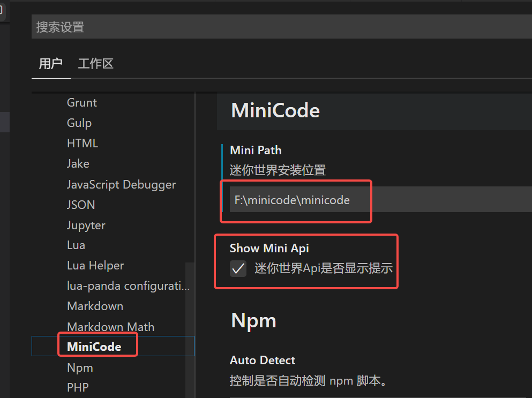Open lua-panda configuration settings
The width and height of the screenshot is (532, 398).
tap(128, 286)
